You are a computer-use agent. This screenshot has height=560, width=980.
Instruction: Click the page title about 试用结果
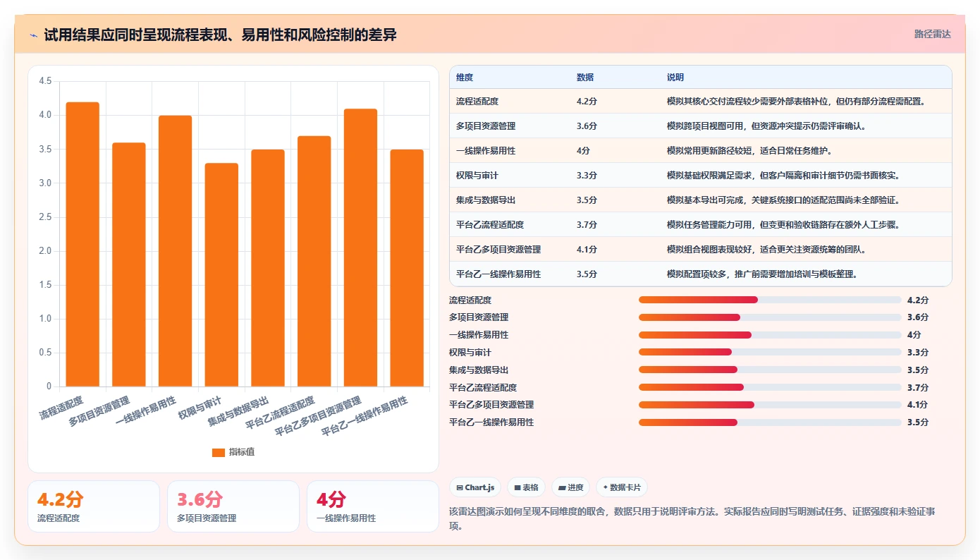click(x=220, y=35)
